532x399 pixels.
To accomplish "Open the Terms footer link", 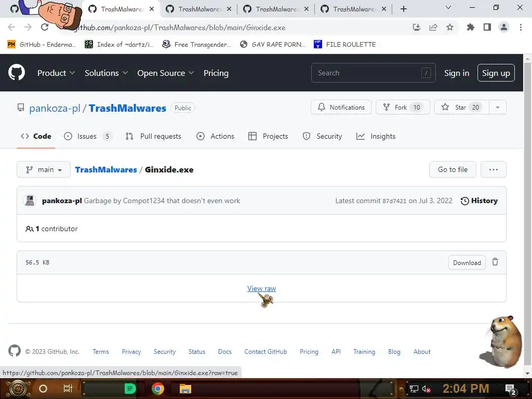I will (x=101, y=352).
